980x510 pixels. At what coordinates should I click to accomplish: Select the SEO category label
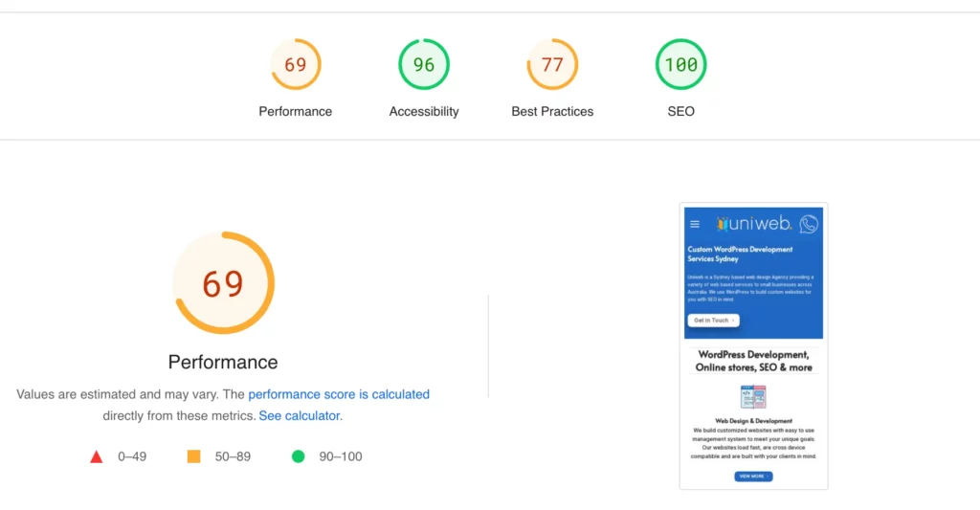(680, 111)
